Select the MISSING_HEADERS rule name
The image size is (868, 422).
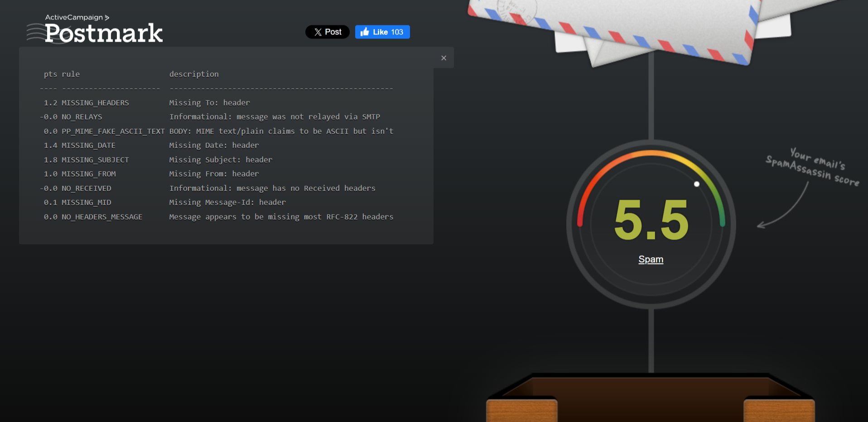pyautogui.click(x=95, y=103)
